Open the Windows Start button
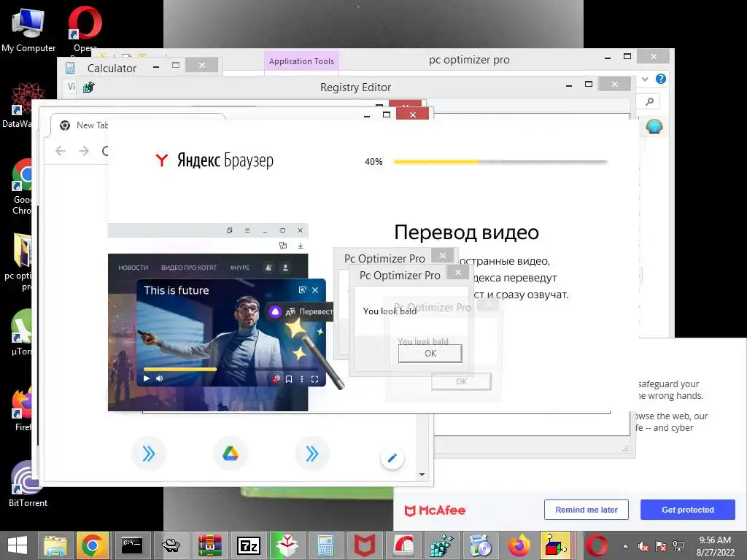This screenshot has height=560, width=747. click(18, 545)
